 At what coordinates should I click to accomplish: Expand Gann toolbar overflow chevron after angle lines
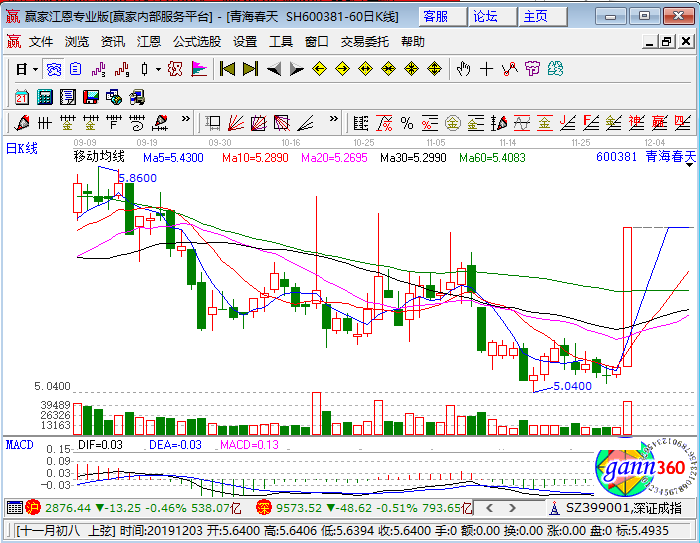(333, 119)
